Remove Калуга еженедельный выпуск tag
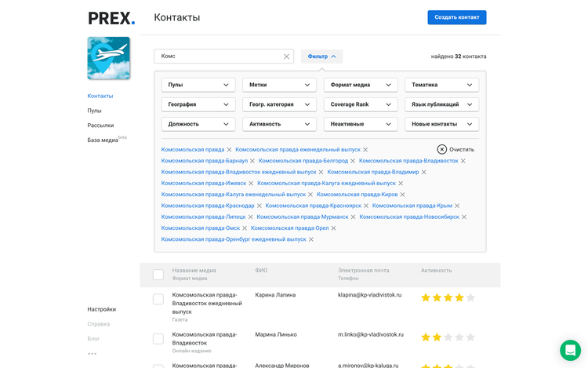Screen dimensions: 588x368 pos(310,195)
